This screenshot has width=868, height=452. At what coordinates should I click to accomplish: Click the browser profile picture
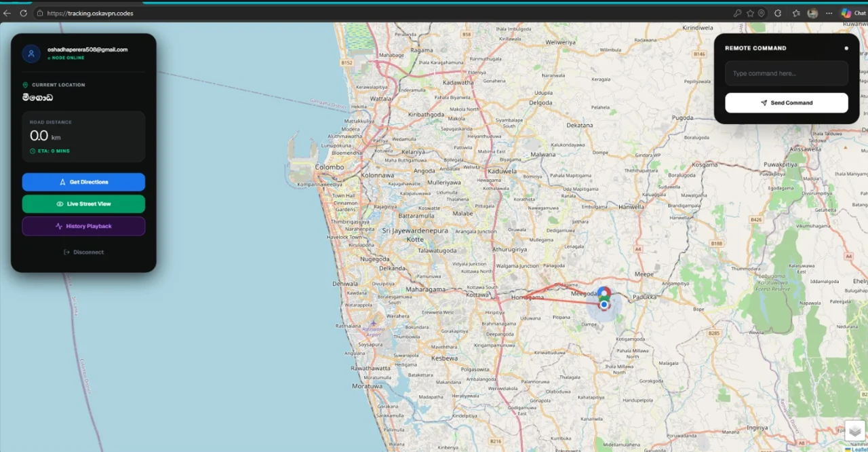coord(812,13)
